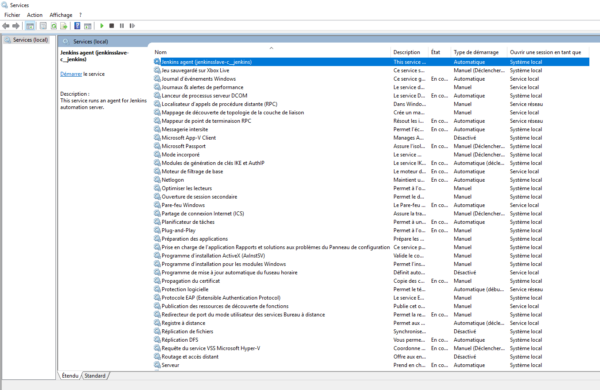Select Routage et accès distant service

371,357
